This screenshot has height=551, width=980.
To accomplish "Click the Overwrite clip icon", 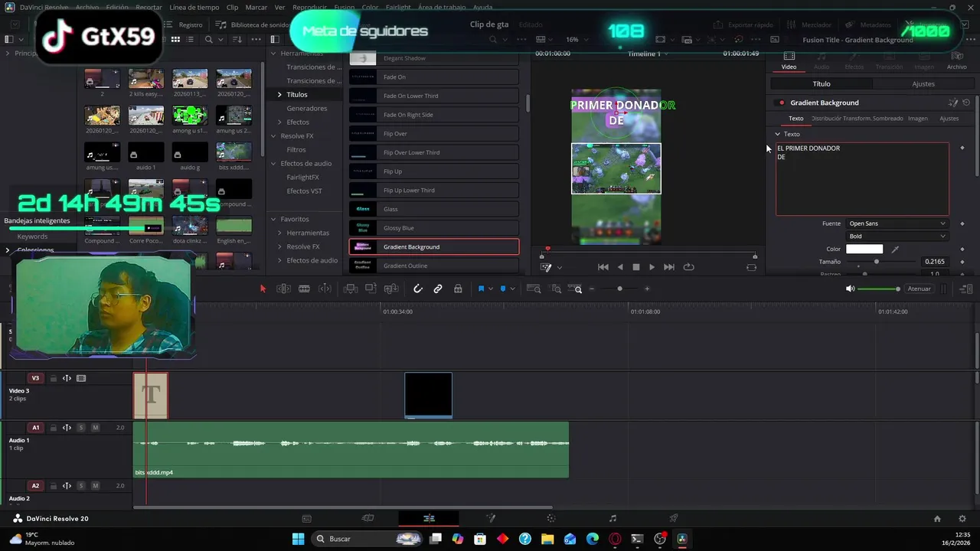I will 371,289.
